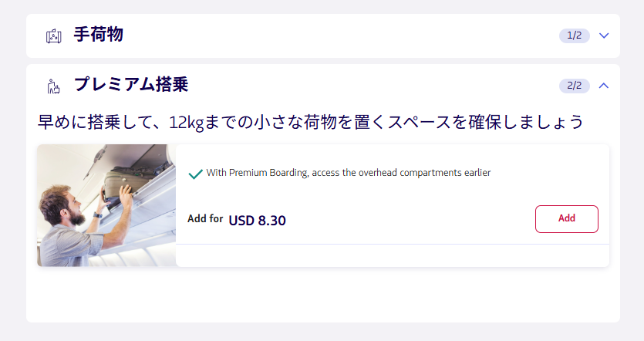Click the USD 8.30 price
Screen dimensions: 644x341
257,221
